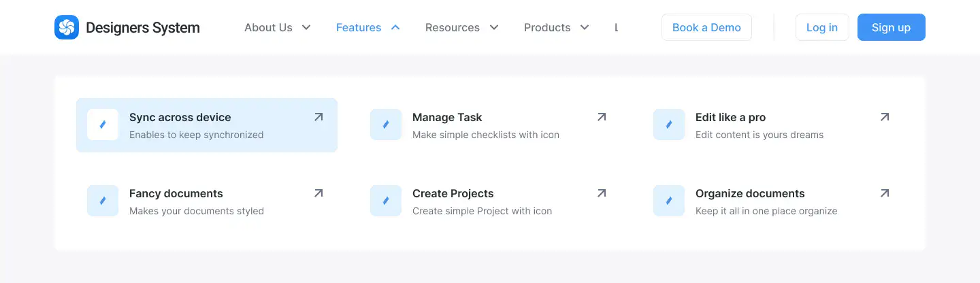Click the pencil icon beside Create Projects
Viewport: 980px width, 283px height.
(x=386, y=201)
